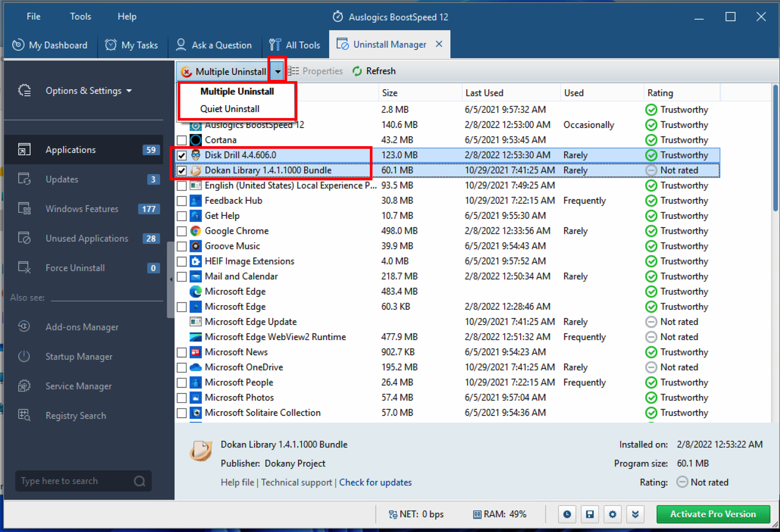
Task: Select the Microsoft Solitaire Collection row
Action: 448,413
